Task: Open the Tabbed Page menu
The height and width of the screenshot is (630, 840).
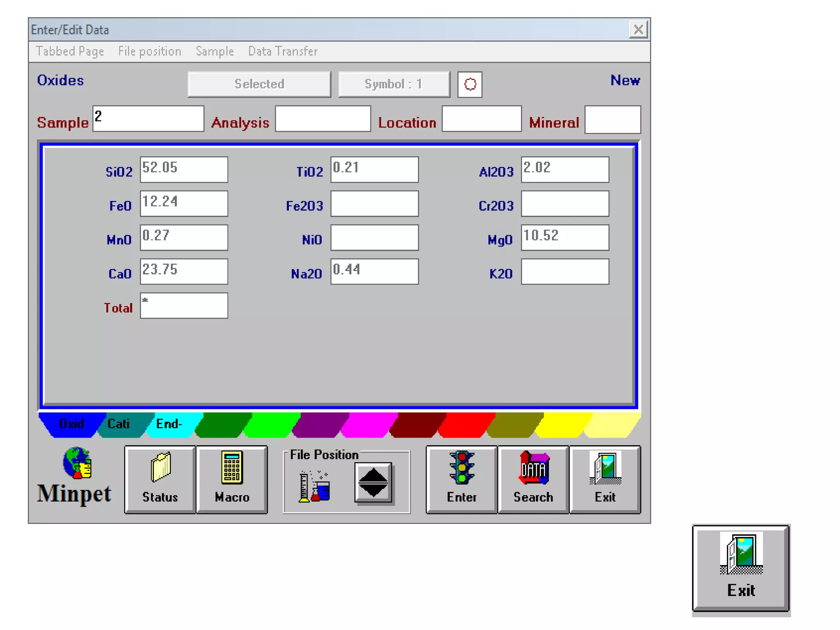Action: pyautogui.click(x=70, y=51)
